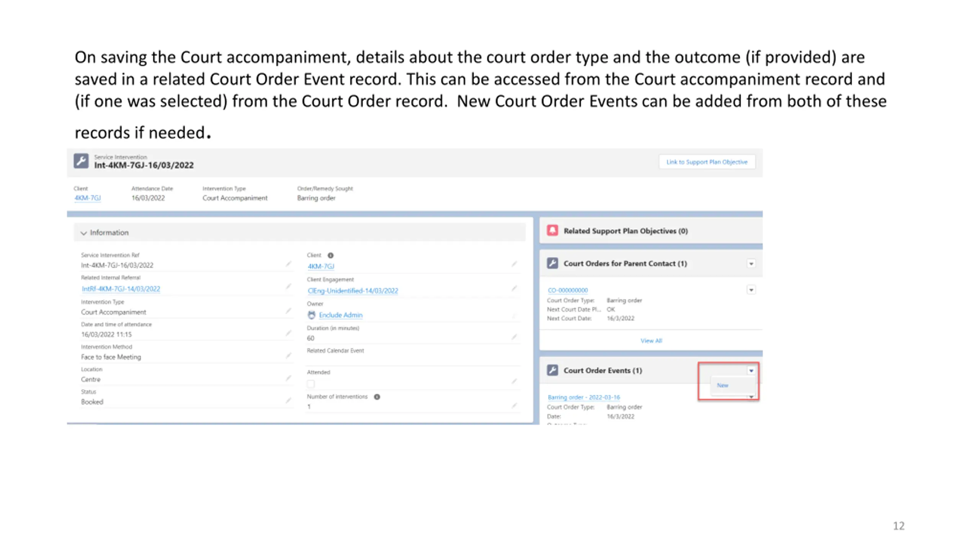This screenshot has width=980, height=551.
Task: Open dropdown for CO-000000000 row
Action: [x=751, y=290]
